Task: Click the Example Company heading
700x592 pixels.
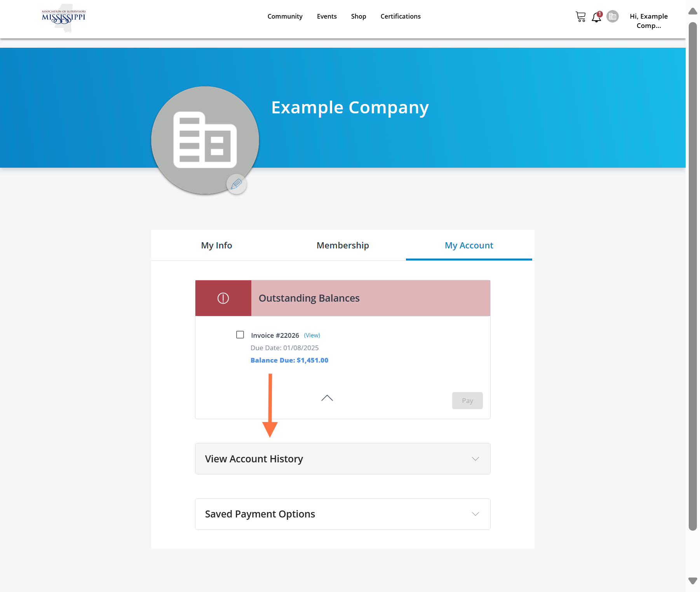Action: click(x=350, y=108)
